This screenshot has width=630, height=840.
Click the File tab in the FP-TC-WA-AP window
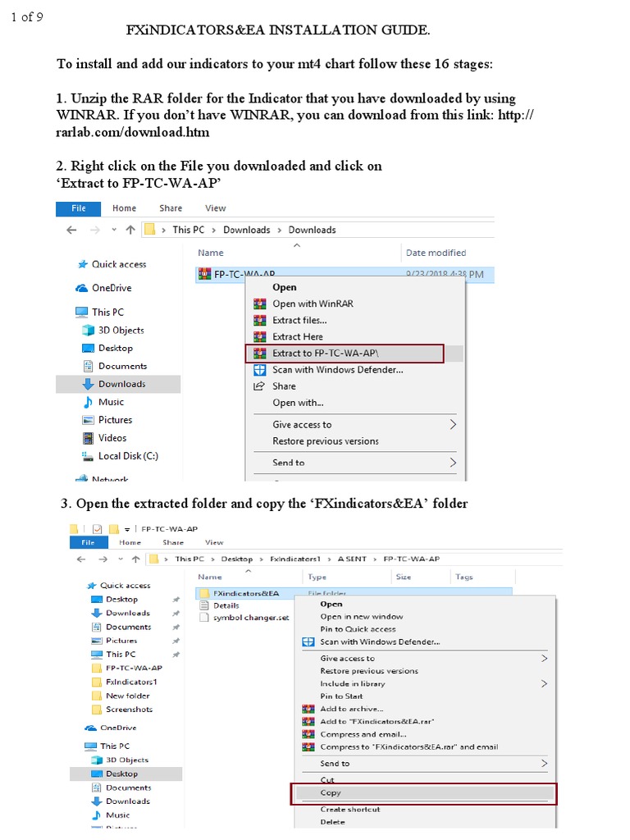[89, 543]
